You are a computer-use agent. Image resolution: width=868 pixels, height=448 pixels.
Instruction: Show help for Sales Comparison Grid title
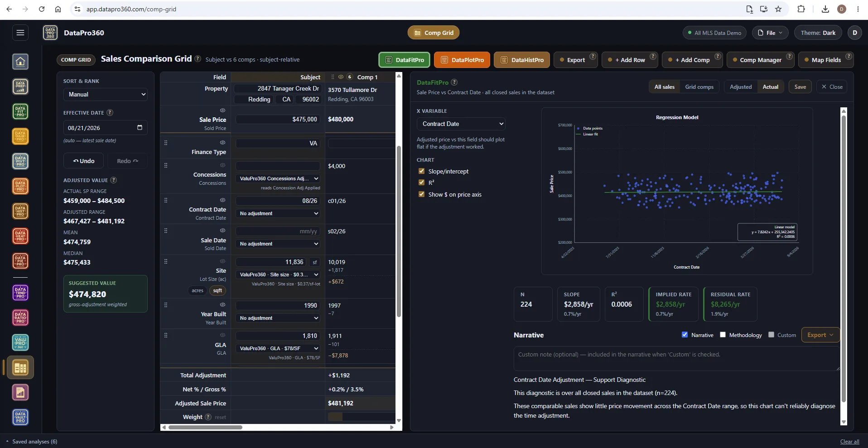[x=198, y=58]
